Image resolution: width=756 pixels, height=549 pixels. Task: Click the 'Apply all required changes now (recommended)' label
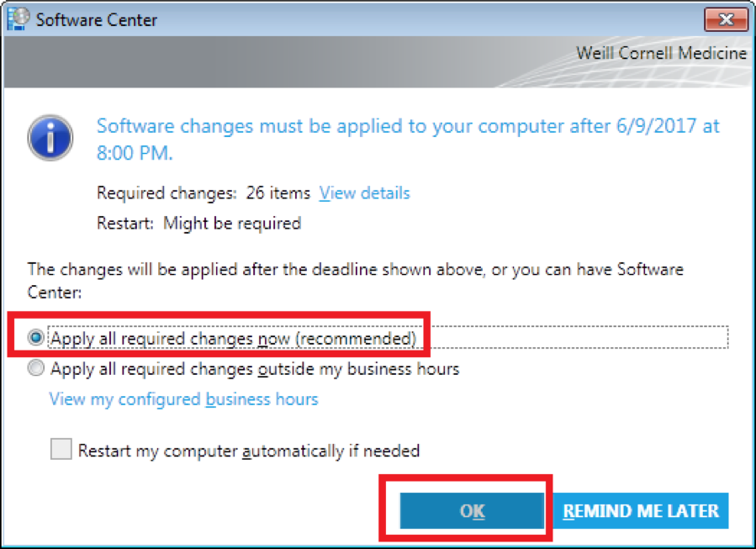tap(233, 338)
